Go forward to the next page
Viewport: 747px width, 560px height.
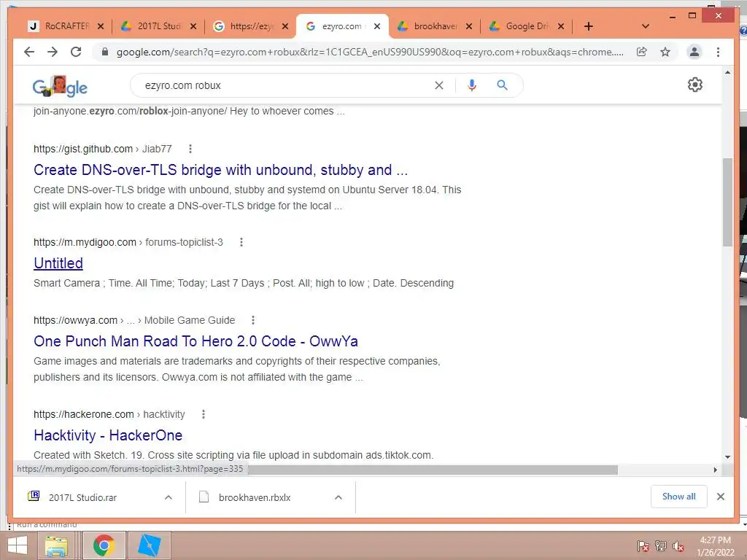(x=53, y=52)
